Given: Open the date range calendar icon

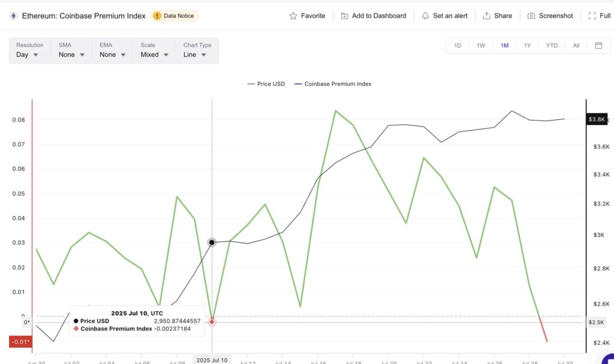Looking at the screenshot, I should [597, 45].
